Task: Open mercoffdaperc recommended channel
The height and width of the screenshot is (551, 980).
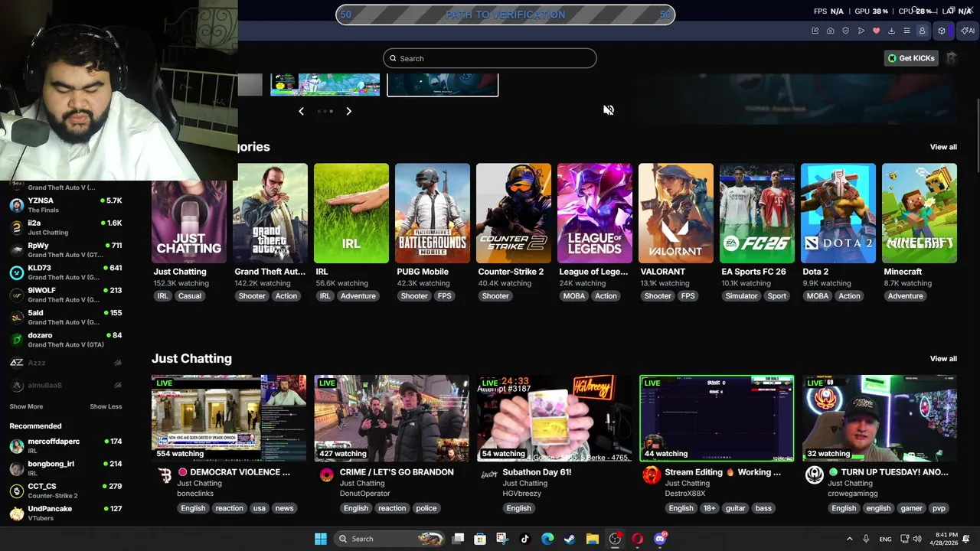Action: tap(66, 445)
